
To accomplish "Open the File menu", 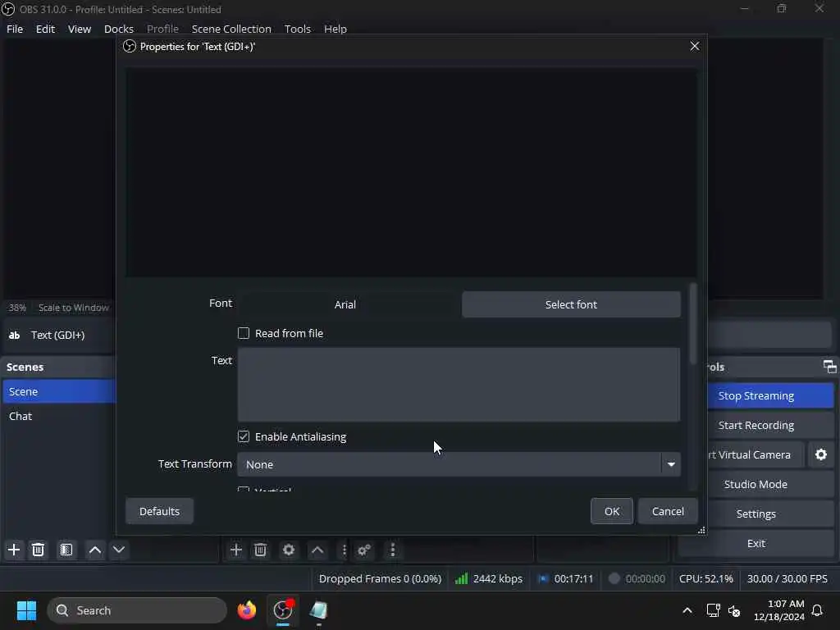I will [15, 29].
